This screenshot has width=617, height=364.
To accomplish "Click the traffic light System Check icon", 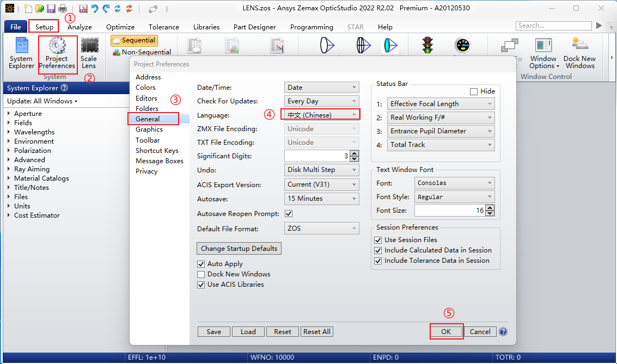I will pyautogui.click(x=427, y=45).
